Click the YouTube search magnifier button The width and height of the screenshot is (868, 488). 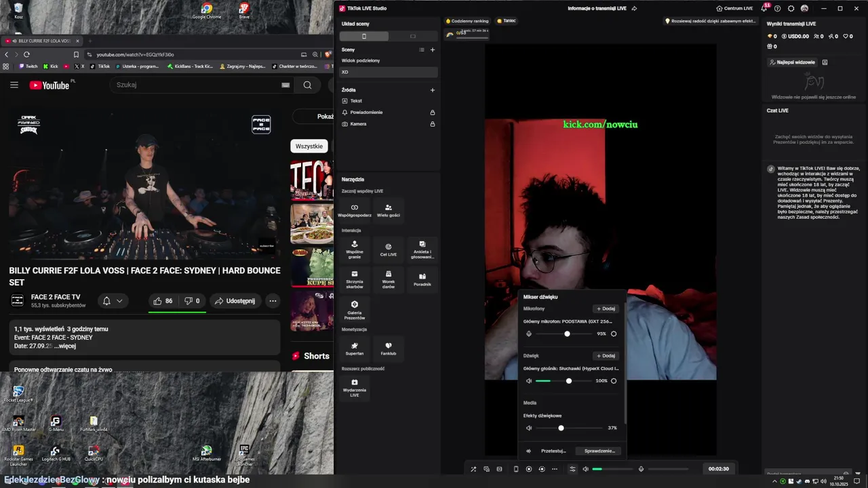pos(307,85)
